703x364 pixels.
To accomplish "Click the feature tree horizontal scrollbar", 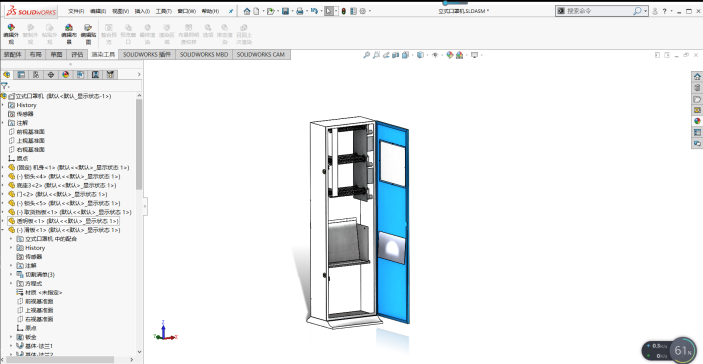I will 61,360.
